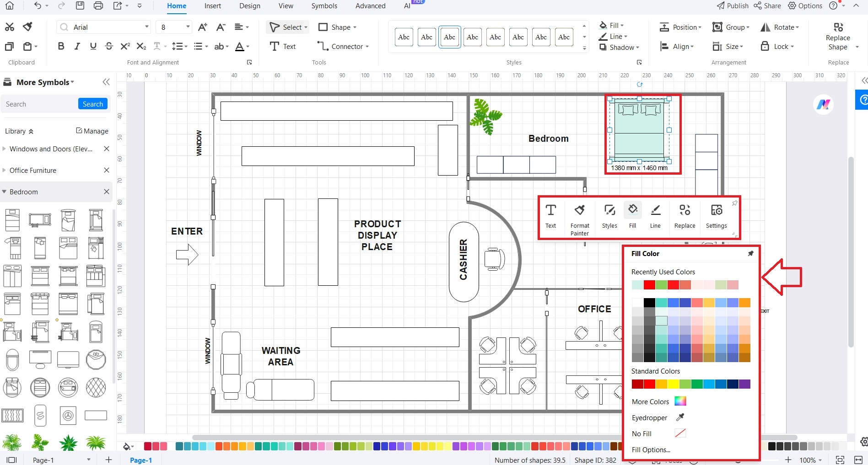Open Fill Options link

click(651, 449)
